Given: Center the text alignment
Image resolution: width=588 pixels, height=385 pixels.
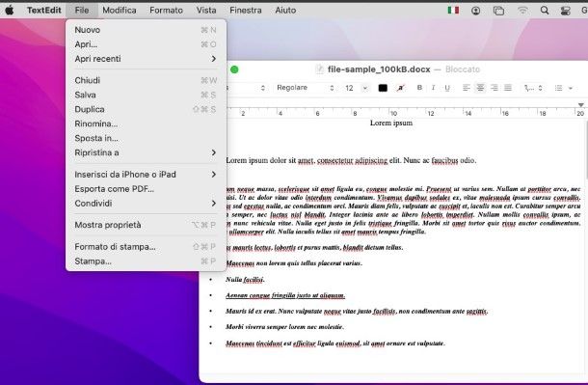Looking at the screenshot, I should [x=480, y=88].
